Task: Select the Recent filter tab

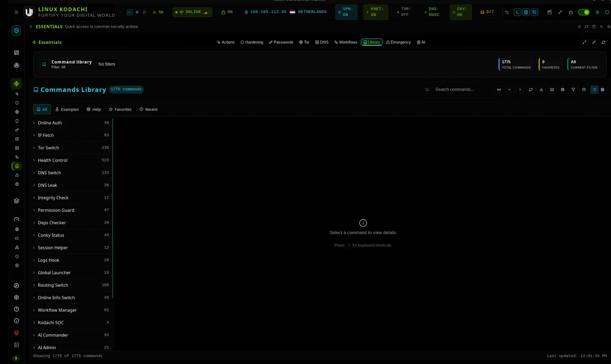Action: 149,110
